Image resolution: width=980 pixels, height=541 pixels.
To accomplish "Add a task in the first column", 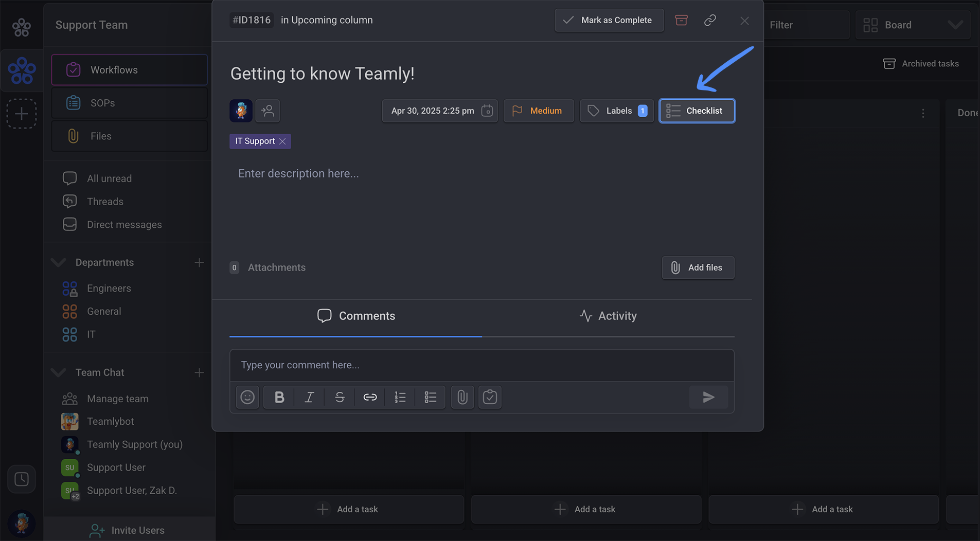I will (x=348, y=509).
